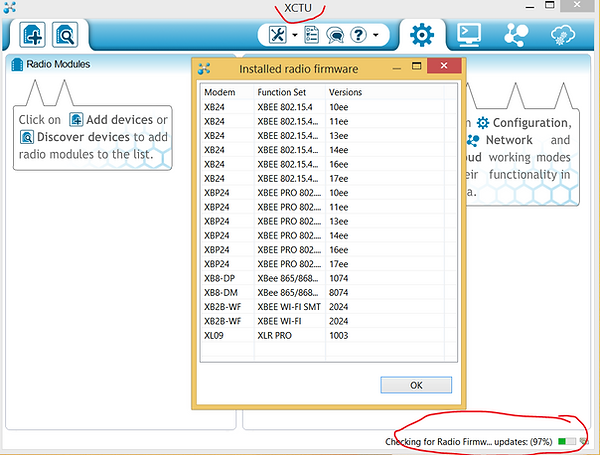Select the XB24 row with version 17ee
This screenshot has width=600, height=455.
328,178
